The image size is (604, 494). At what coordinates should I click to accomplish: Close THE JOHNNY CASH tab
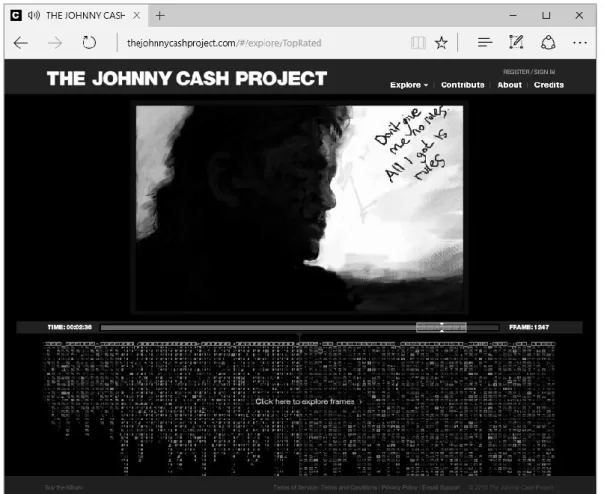(x=136, y=15)
